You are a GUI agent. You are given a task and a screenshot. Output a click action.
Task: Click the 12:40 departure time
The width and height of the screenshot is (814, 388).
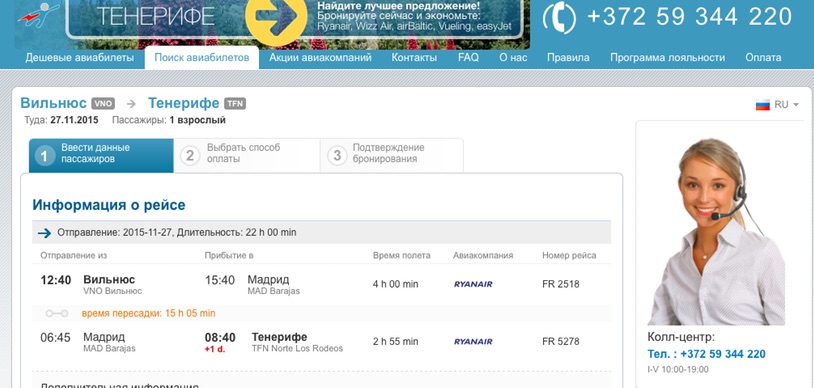coord(56,280)
